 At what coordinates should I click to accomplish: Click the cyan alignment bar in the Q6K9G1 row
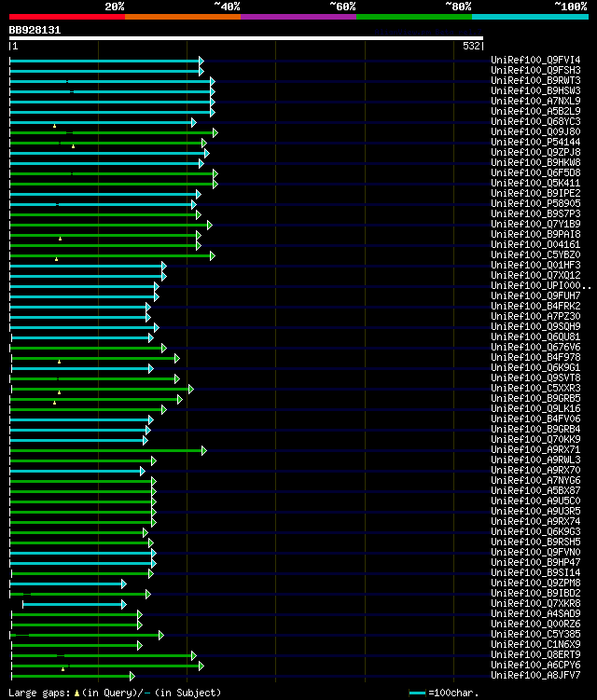[x=83, y=369]
